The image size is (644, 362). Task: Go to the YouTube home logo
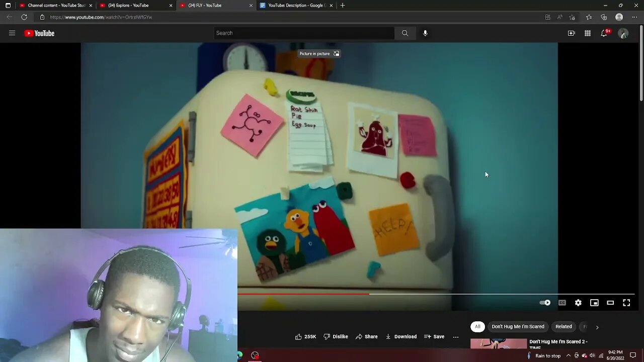click(39, 33)
